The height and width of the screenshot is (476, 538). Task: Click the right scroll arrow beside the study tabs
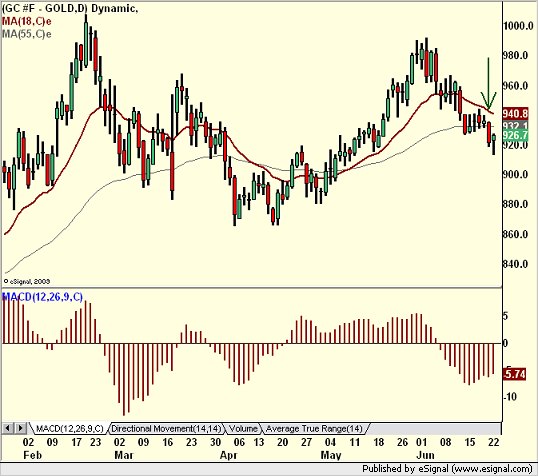(x=20, y=428)
